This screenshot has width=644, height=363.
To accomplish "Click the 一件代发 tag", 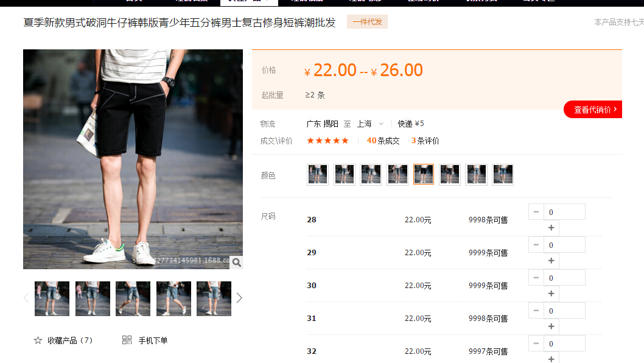I will point(367,22).
